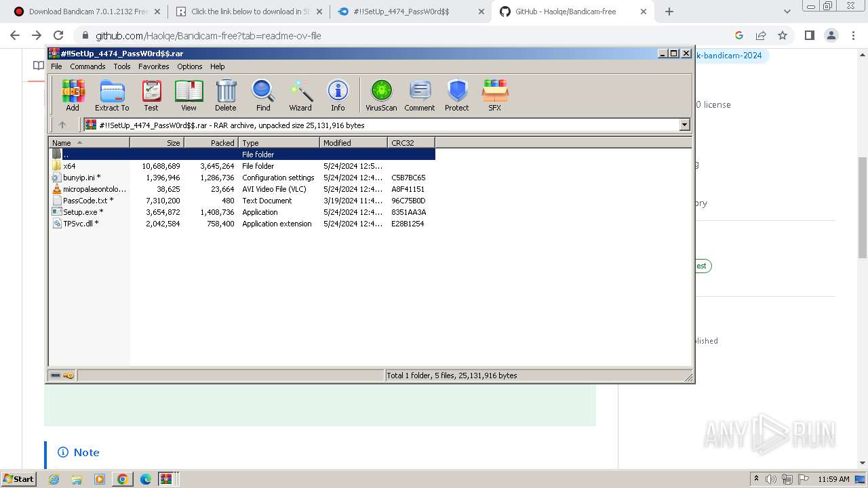Click the browser Back arrow

coord(15,35)
